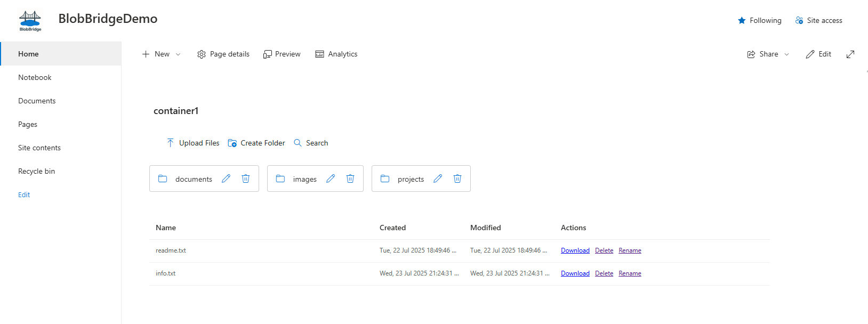
Task: Open the projects folder
Action: point(410,179)
